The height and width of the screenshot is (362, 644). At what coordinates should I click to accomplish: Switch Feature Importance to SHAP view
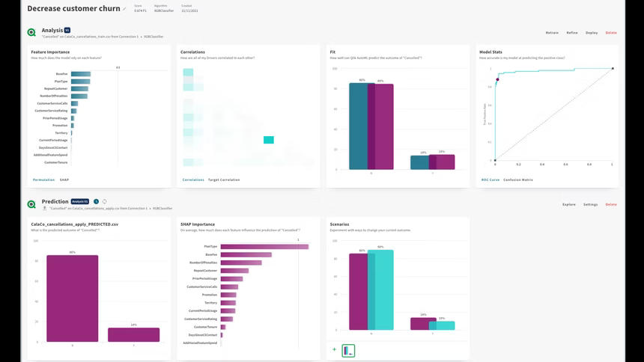click(x=64, y=180)
